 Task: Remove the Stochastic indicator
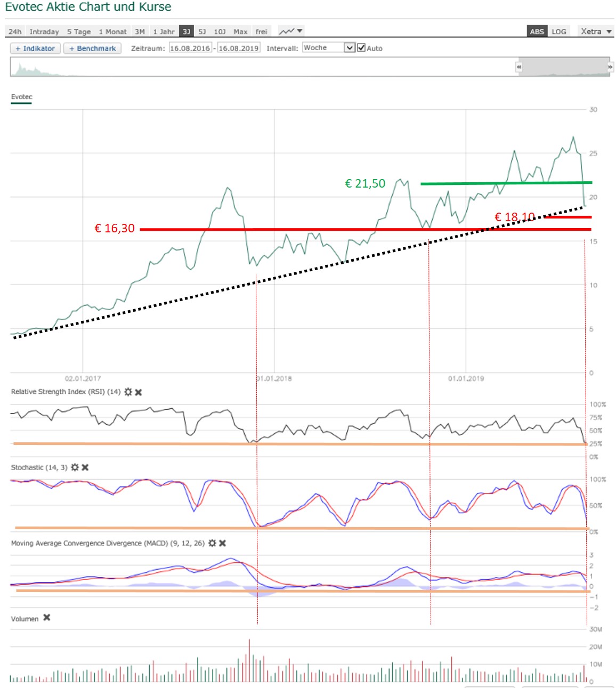point(85,467)
